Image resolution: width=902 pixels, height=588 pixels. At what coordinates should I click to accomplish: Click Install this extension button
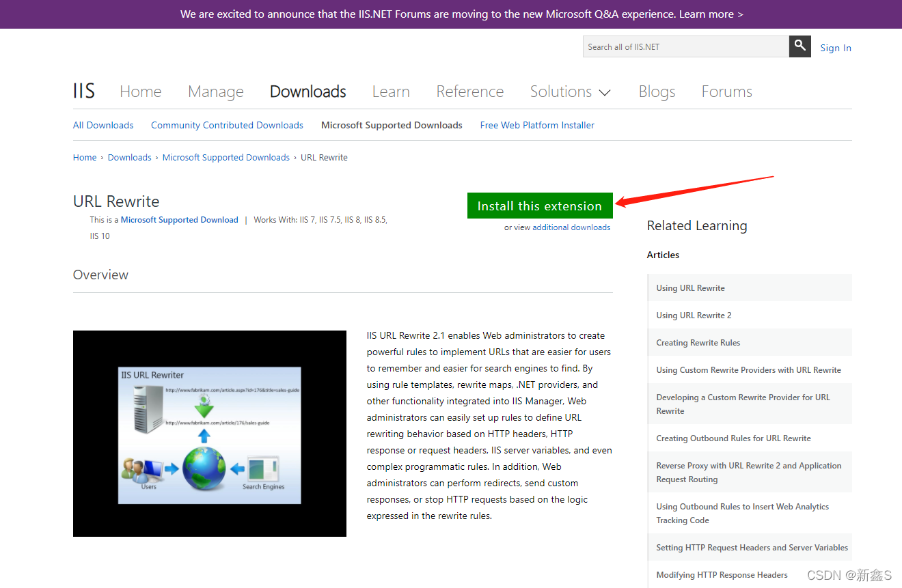[x=540, y=206]
